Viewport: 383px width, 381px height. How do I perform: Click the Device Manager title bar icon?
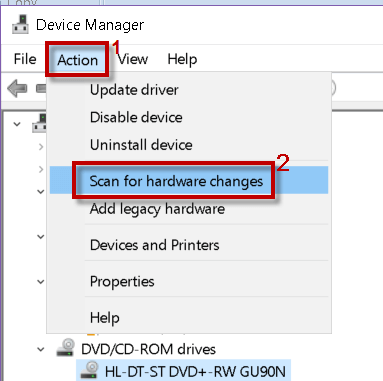[21, 24]
